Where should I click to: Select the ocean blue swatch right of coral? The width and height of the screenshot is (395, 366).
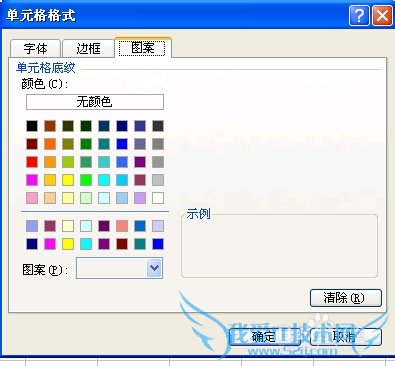click(x=140, y=226)
